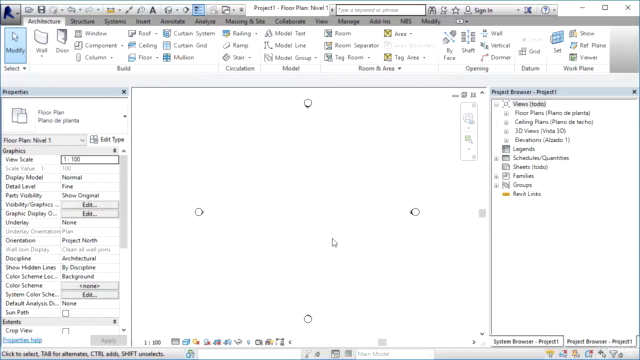The image size is (640, 360).
Task: Open the Properties help link
Action: (22, 340)
